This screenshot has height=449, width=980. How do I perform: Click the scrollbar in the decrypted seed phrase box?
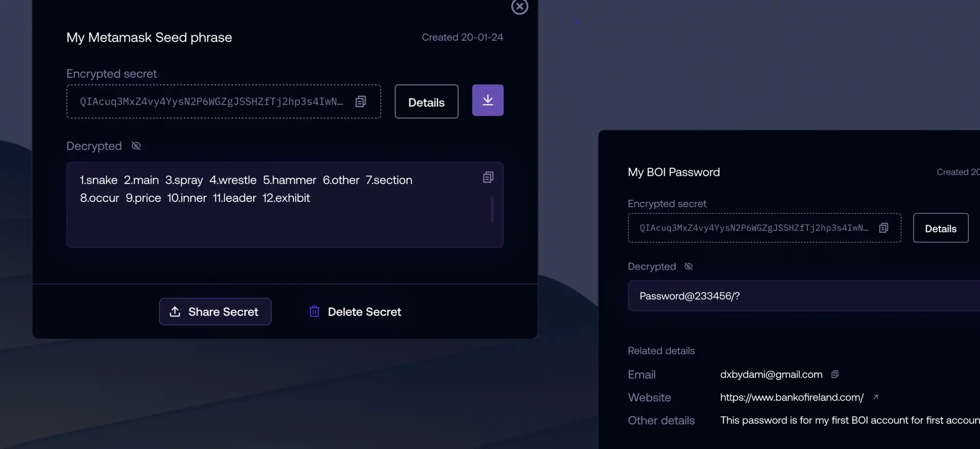click(x=492, y=209)
